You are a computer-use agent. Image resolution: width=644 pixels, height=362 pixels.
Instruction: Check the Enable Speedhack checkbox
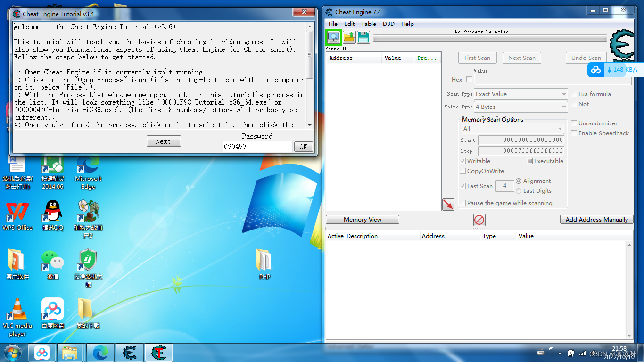tap(574, 133)
